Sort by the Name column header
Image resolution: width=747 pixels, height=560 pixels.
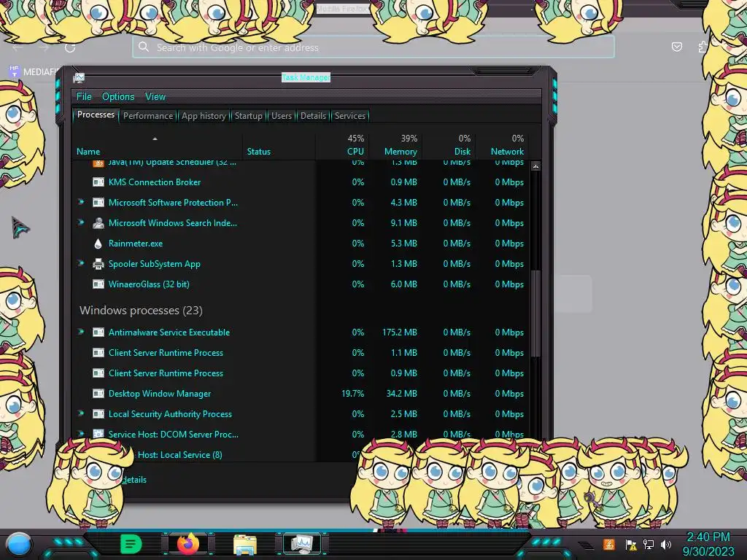(x=88, y=152)
